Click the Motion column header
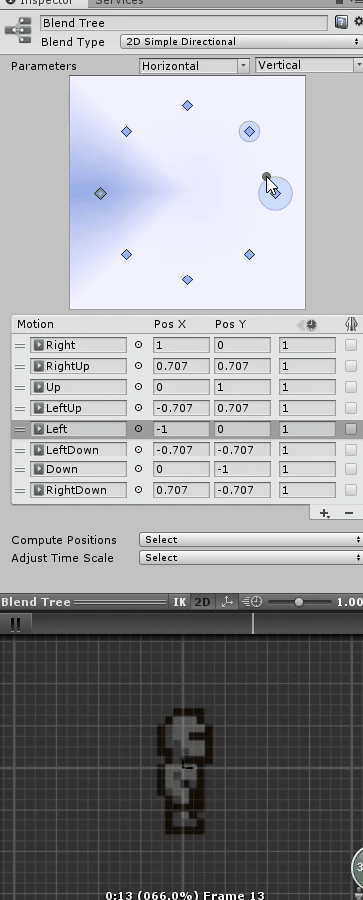 (35, 324)
